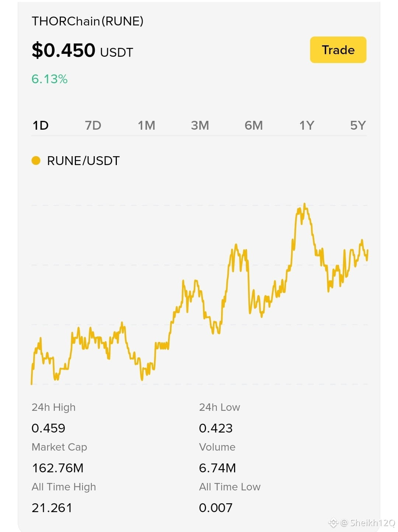Viewport: 398px width, 532px height.
Task: Click the 162.76M market cap value
Action: tap(57, 468)
